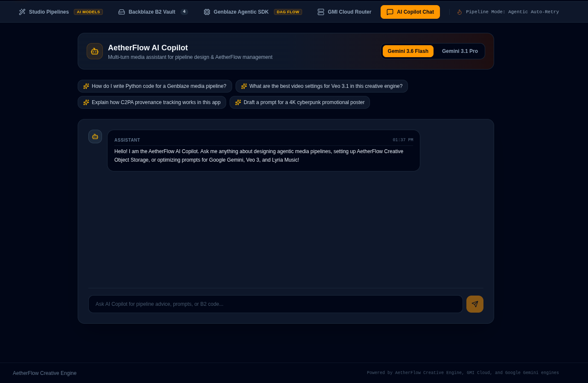Click the robot icon in the AetherFlow AI Copilot header
The width and height of the screenshot is (588, 383).
95,51
